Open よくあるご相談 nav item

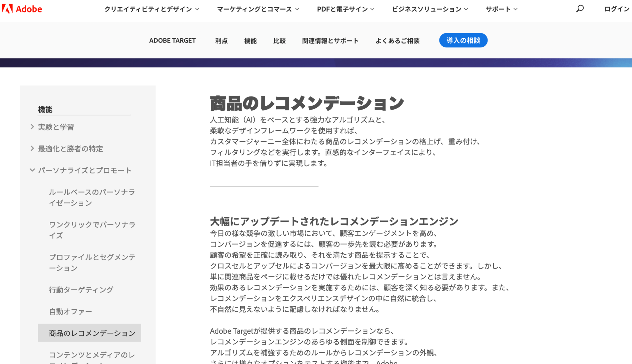[x=397, y=41]
